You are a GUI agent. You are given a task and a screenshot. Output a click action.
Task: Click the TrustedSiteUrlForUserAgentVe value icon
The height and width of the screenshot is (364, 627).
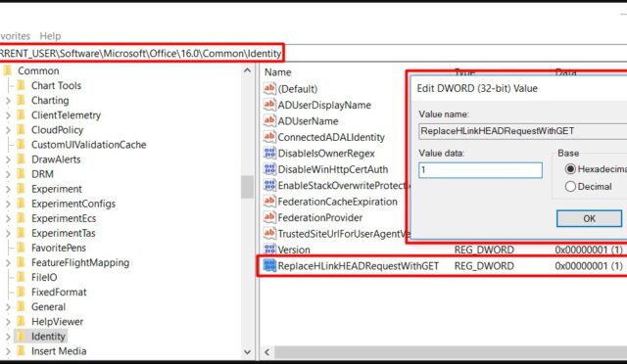269,233
